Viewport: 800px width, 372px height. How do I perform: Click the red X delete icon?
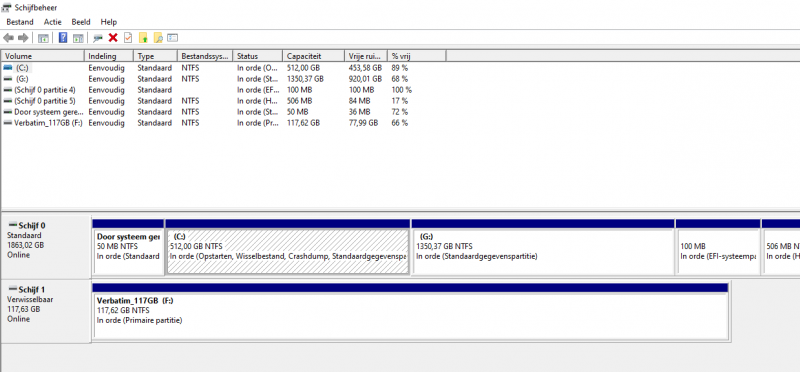point(113,38)
